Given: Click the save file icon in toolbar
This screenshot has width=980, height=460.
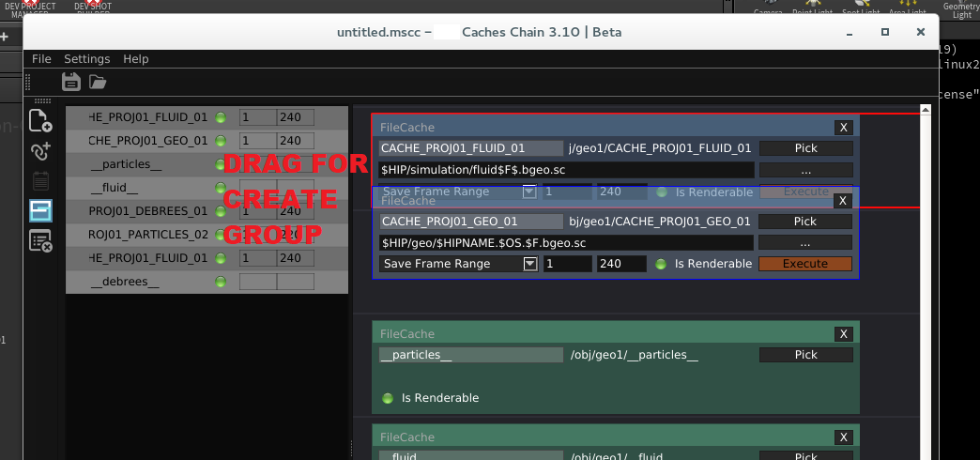Looking at the screenshot, I should (x=70, y=82).
